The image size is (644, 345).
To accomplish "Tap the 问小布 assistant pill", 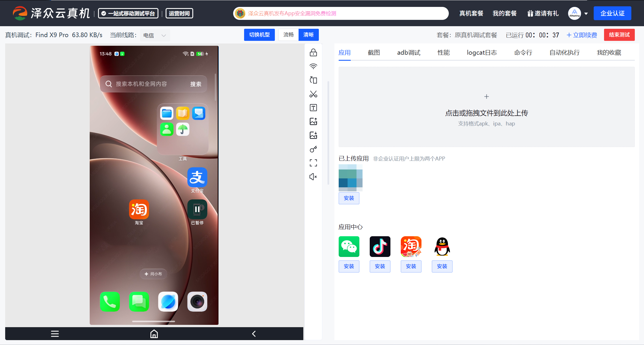I will click(154, 274).
